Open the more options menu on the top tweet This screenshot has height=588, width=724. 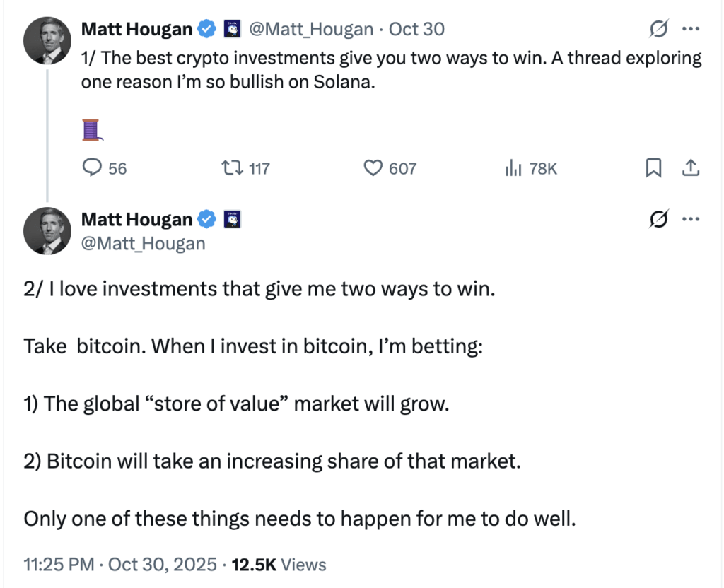pyautogui.click(x=691, y=29)
